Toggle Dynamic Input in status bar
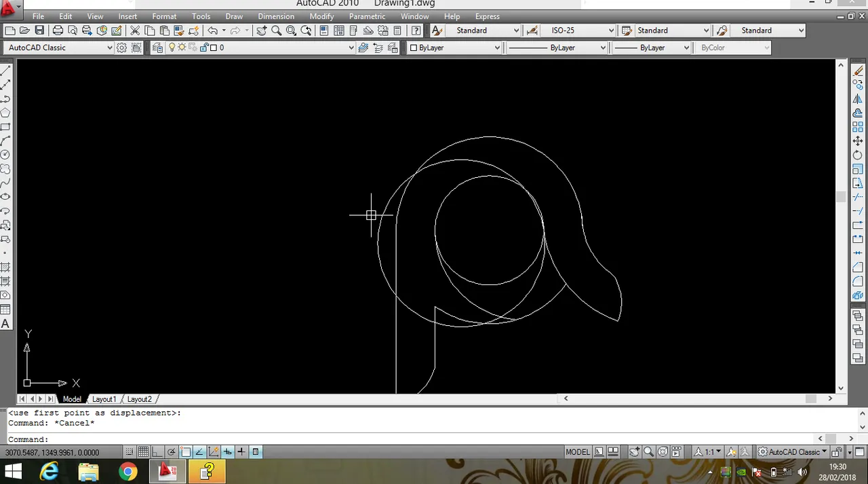The image size is (868, 484). pos(228,452)
